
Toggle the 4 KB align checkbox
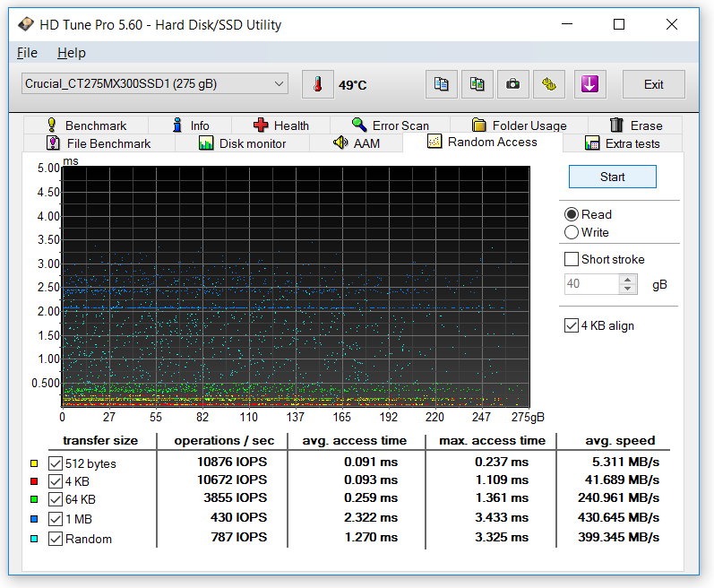tap(572, 325)
